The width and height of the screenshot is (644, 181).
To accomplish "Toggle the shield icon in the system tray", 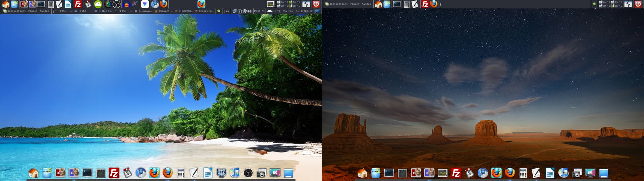I will click(x=245, y=11).
